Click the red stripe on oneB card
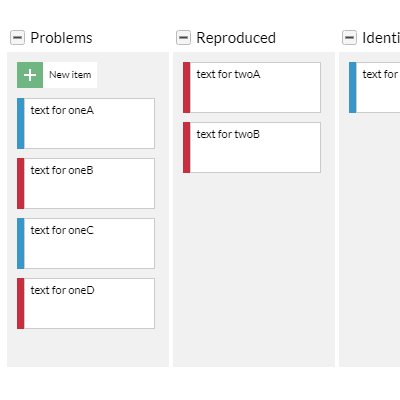400x400 pixels. [x=21, y=183]
